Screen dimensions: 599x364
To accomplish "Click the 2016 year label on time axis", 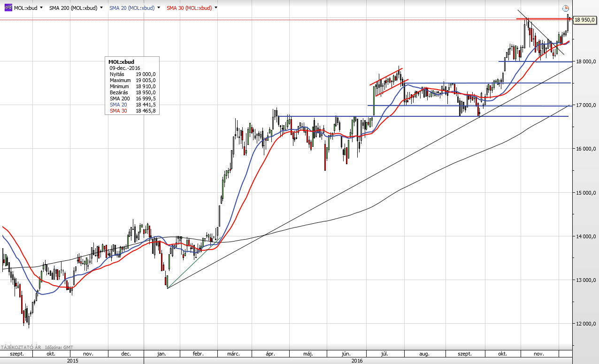I will coord(357,361).
